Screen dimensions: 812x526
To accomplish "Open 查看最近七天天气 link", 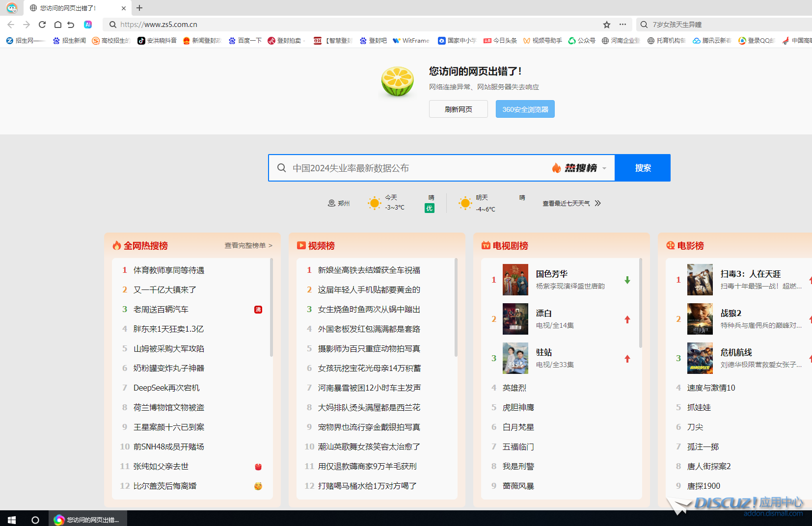I will pos(571,203).
